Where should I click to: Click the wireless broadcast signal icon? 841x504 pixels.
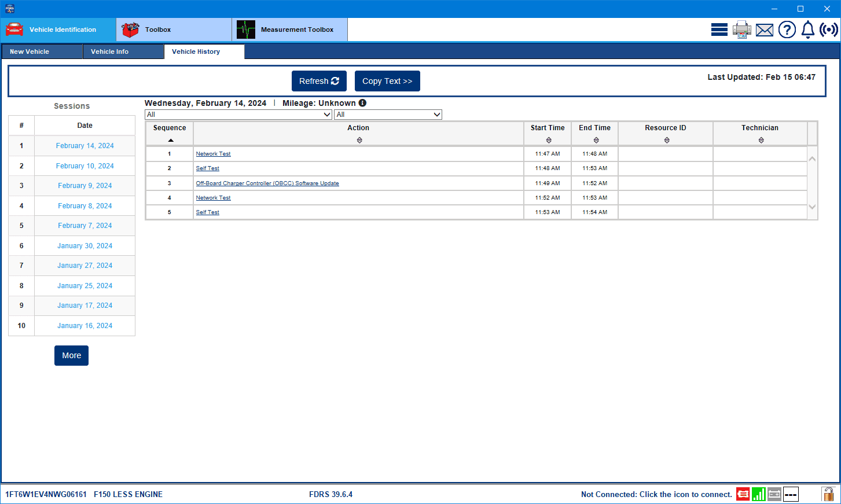click(828, 30)
